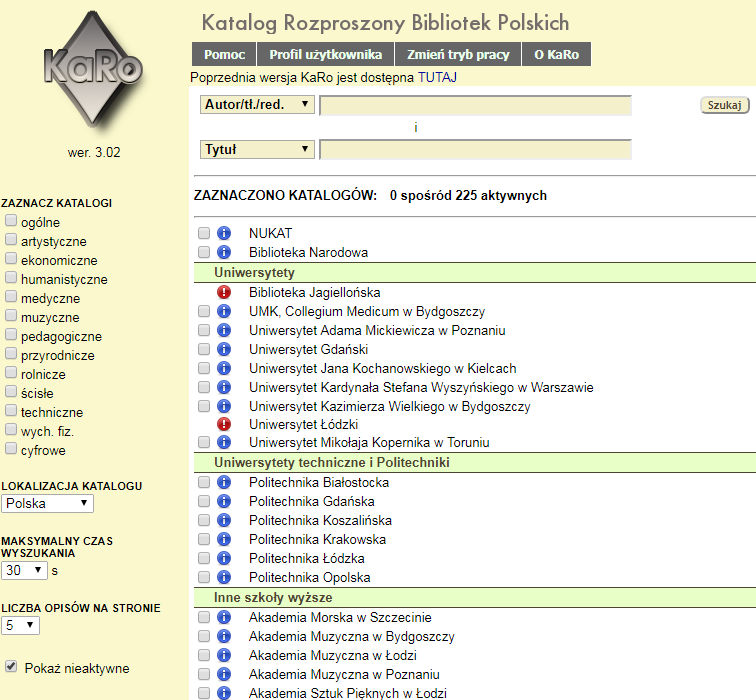Select the NUKAT catalog checkbox
The width and height of the screenshot is (756, 700).
204,233
